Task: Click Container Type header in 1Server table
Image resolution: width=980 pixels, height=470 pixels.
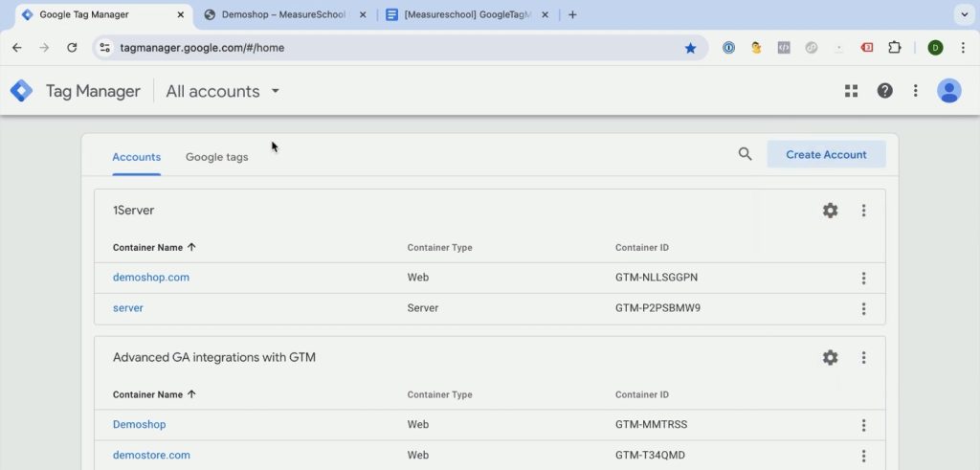Action: (439, 248)
